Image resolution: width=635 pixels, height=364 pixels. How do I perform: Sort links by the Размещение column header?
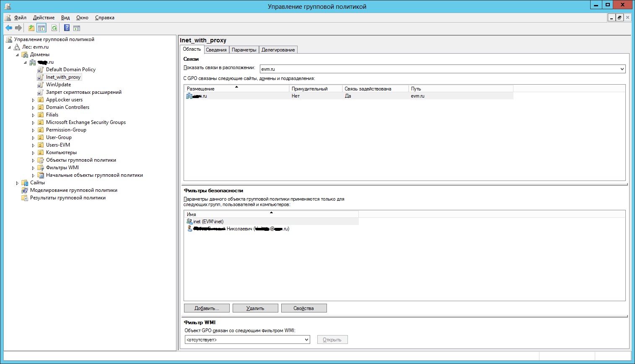click(x=236, y=89)
